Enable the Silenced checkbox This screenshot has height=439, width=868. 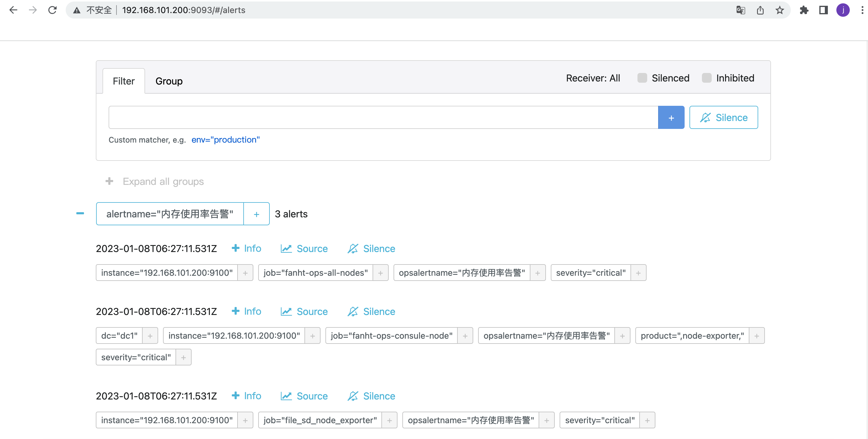tap(642, 78)
